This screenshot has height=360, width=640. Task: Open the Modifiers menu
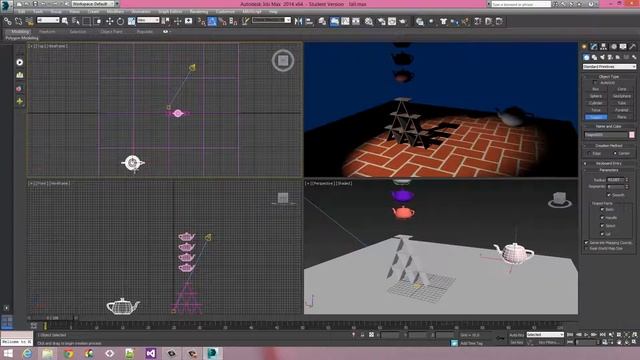pos(116,12)
